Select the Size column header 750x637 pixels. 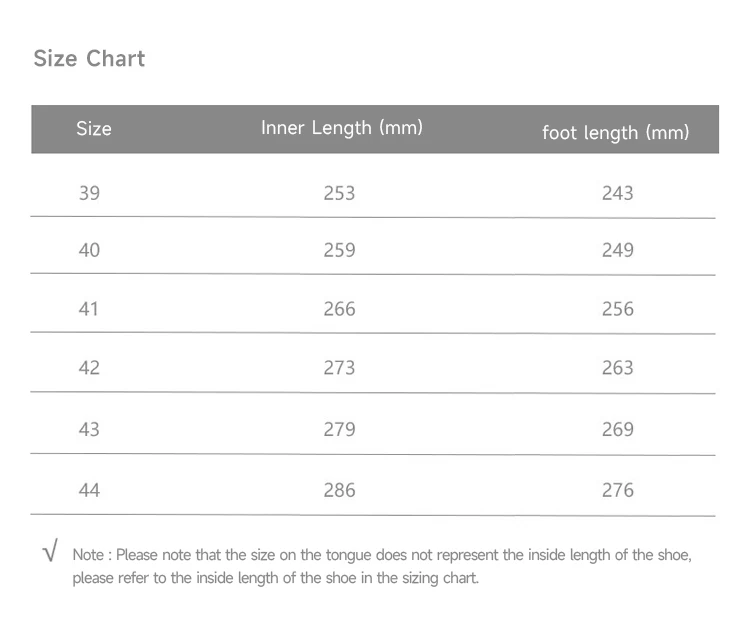[x=94, y=129]
